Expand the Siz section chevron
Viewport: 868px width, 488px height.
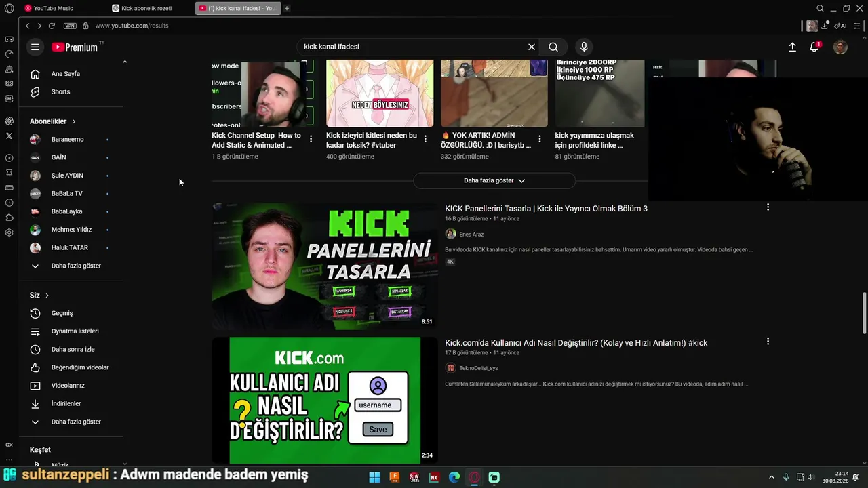pos(47,296)
